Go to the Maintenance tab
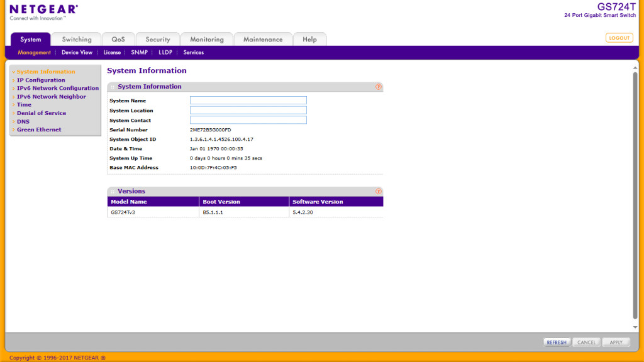644x362 pixels. [x=263, y=40]
